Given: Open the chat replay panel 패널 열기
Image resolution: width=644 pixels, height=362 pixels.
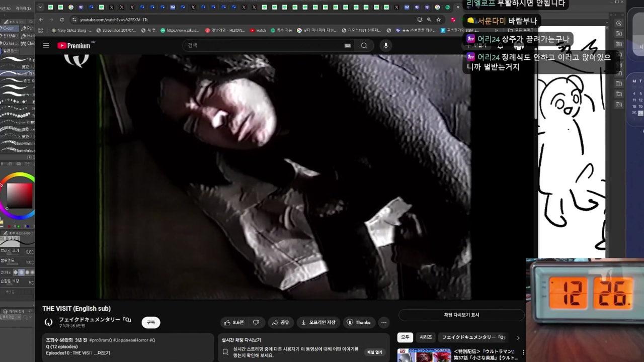Looking at the screenshot, I should (374, 352).
